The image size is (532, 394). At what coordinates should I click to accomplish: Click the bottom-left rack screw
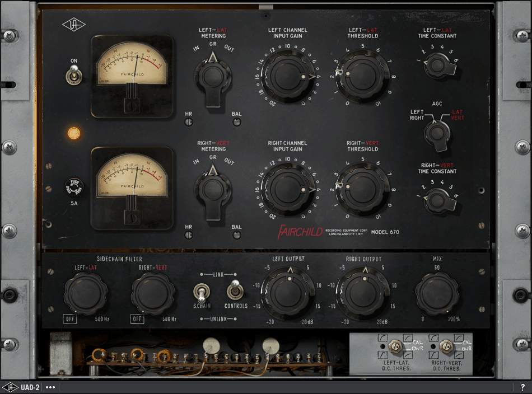click(x=9, y=345)
